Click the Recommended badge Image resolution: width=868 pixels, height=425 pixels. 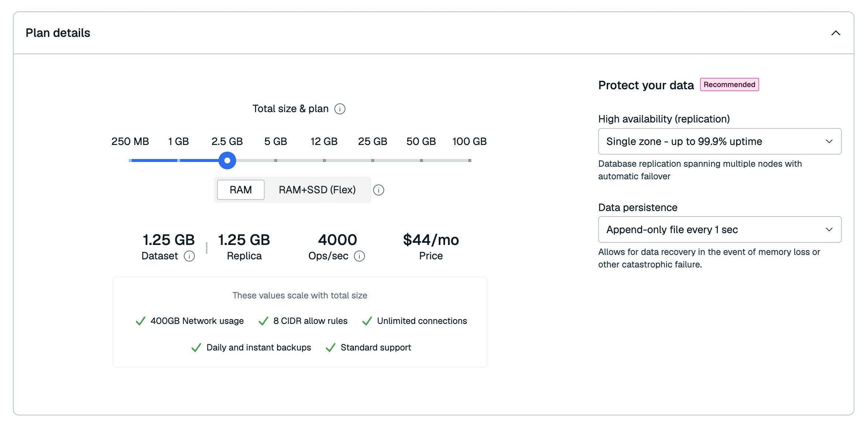(729, 84)
